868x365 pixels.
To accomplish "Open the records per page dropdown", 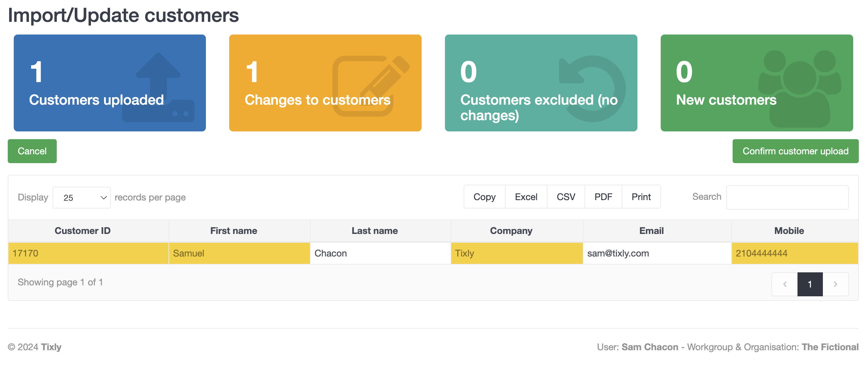I will [x=81, y=198].
